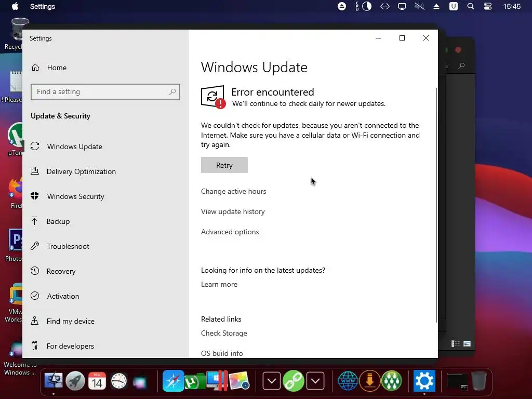
Task: Open the Windows monitor icon in dock
Action: 217,381
